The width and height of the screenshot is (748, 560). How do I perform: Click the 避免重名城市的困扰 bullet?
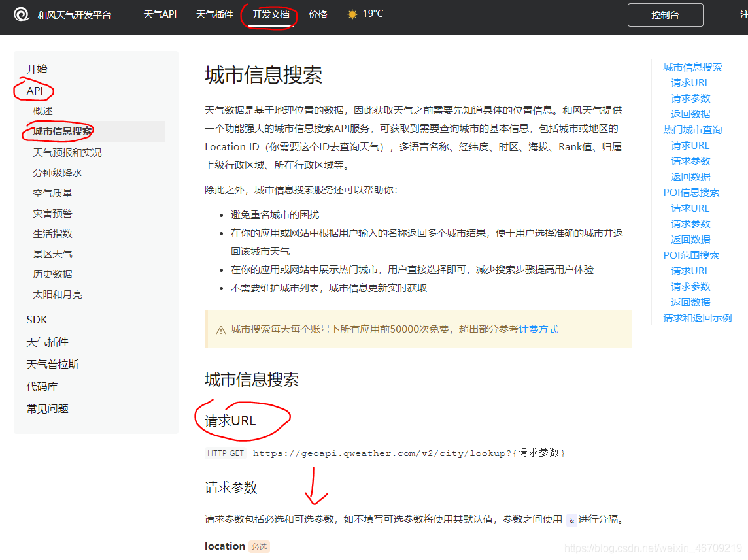click(275, 215)
